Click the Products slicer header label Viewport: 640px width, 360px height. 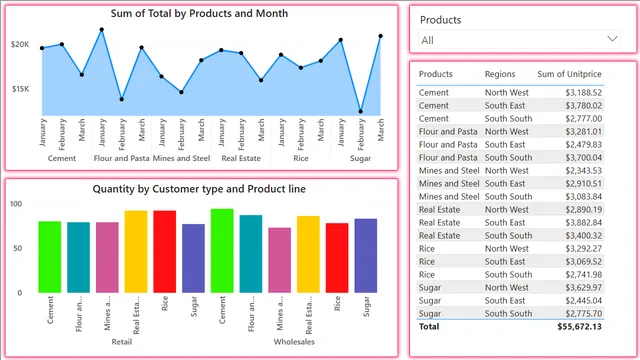pos(440,20)
